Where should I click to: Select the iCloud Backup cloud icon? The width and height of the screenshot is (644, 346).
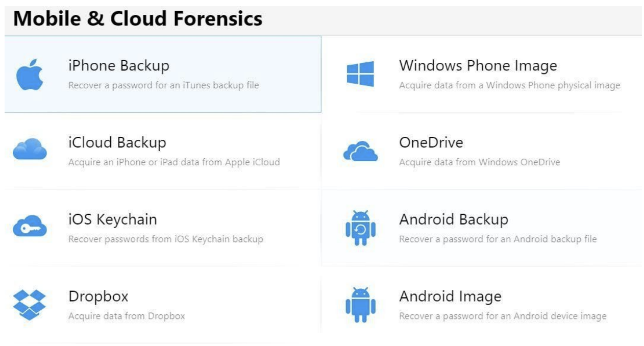(30, 150)
